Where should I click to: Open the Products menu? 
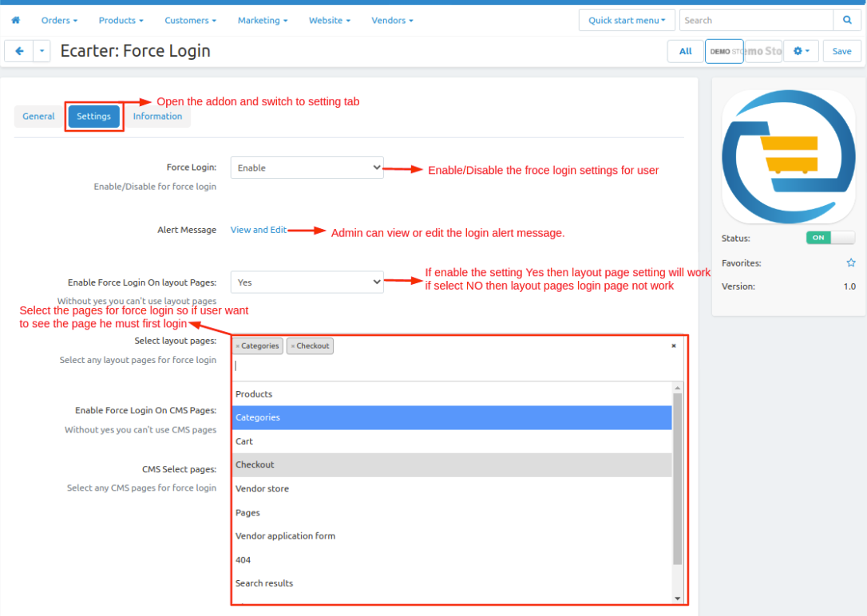(x=121, y=20)
